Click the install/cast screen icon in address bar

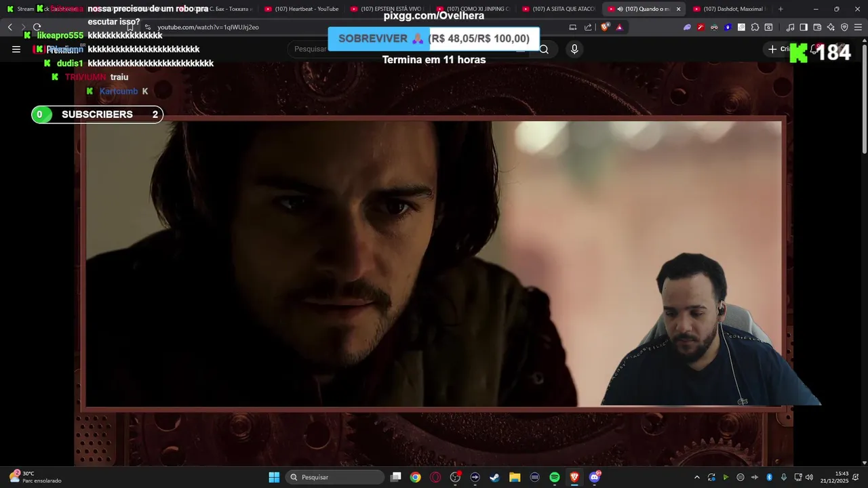coord(573,27)
